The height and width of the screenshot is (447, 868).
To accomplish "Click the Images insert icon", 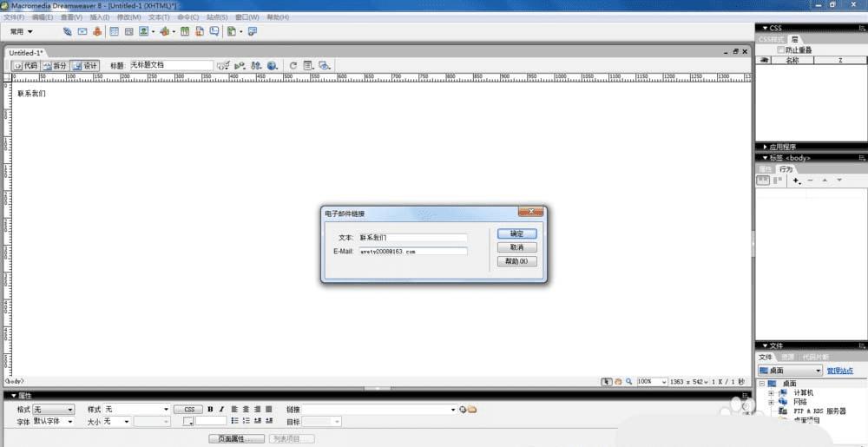I will click(x=144, y=32).
